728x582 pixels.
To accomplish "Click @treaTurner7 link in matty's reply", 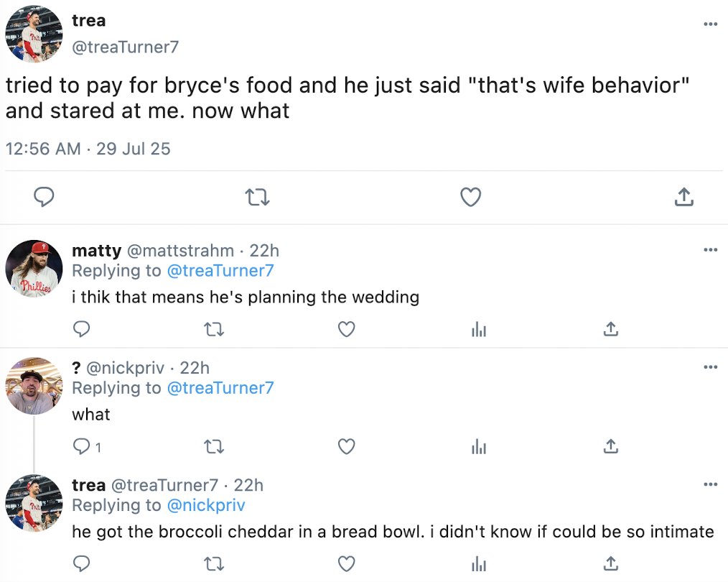I will pyautogui.click(x=220, y=271).
